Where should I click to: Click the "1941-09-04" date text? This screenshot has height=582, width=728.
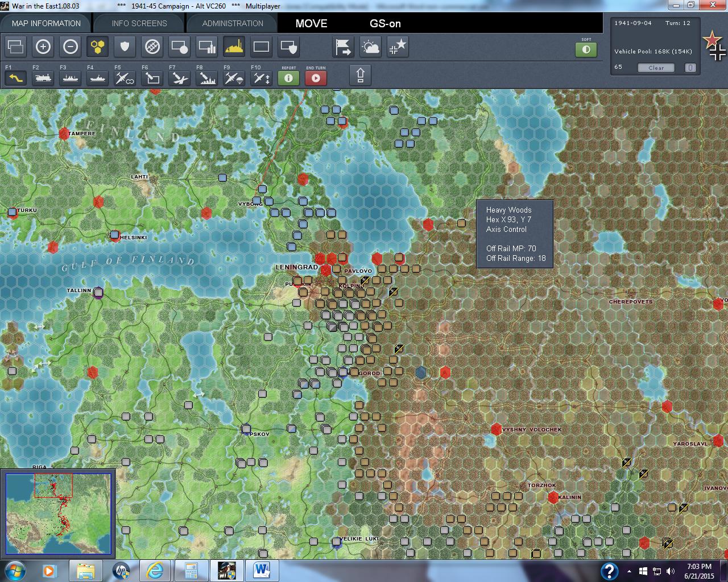click(633, 23)
